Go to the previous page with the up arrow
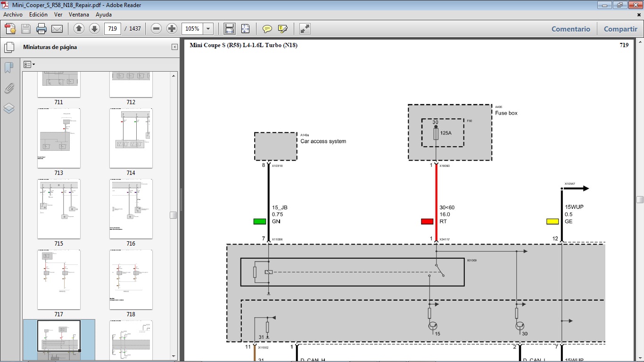Screen dimensions: 644x362 coord(79,29)
